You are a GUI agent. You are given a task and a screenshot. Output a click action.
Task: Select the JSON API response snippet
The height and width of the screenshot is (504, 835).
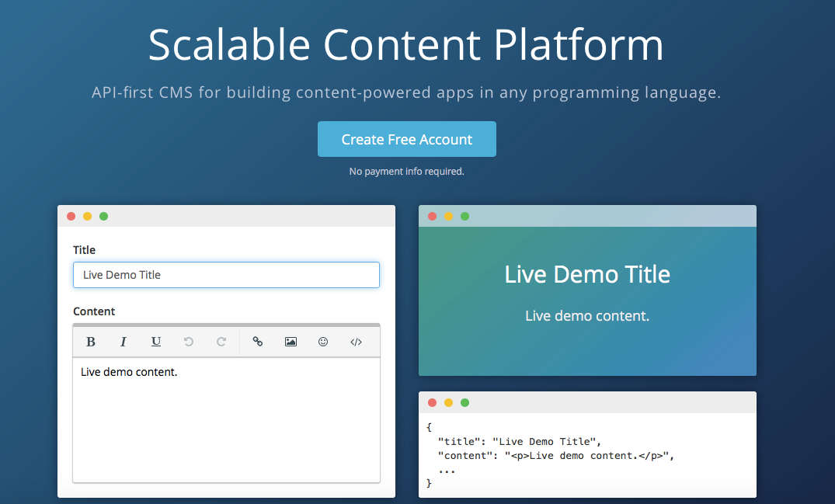[586, 454]
